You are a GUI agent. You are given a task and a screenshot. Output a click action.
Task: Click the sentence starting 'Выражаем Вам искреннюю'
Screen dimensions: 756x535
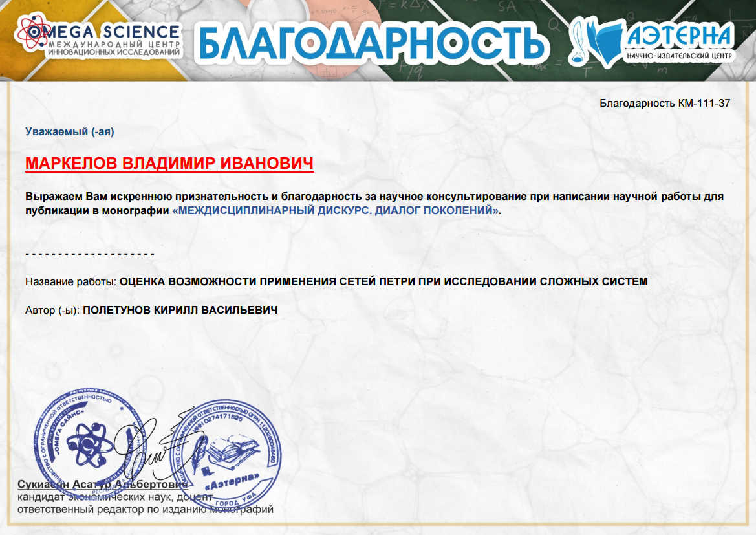pyautogui.click(x=374, y=203)
